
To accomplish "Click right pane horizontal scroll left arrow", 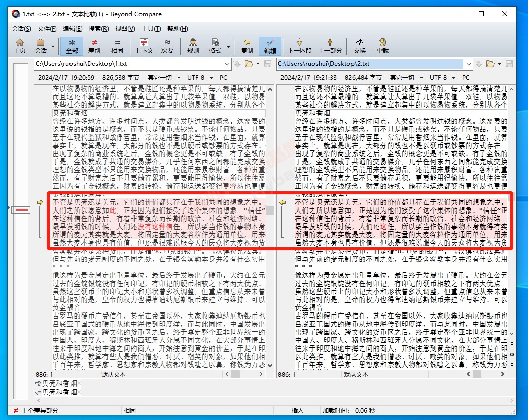I will (468, 374).
